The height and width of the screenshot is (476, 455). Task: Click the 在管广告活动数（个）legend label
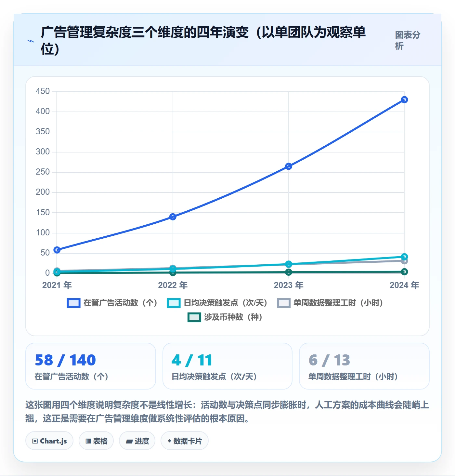[x=120, y=303]
